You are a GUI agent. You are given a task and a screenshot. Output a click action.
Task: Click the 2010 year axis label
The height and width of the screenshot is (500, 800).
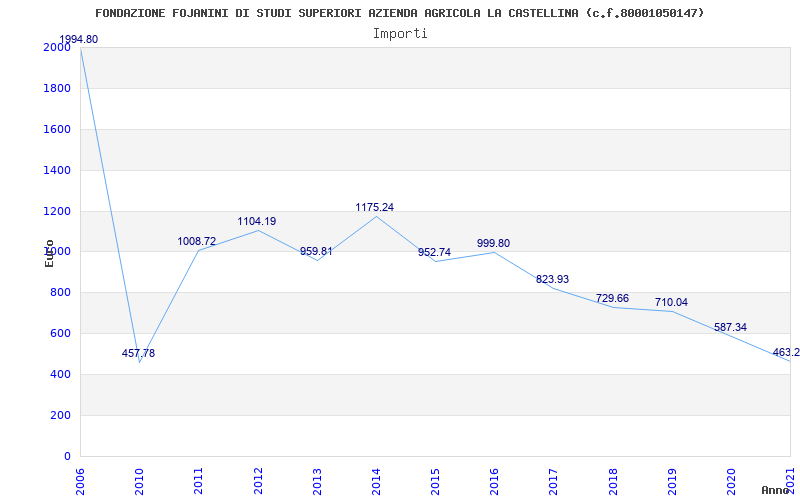140,481
